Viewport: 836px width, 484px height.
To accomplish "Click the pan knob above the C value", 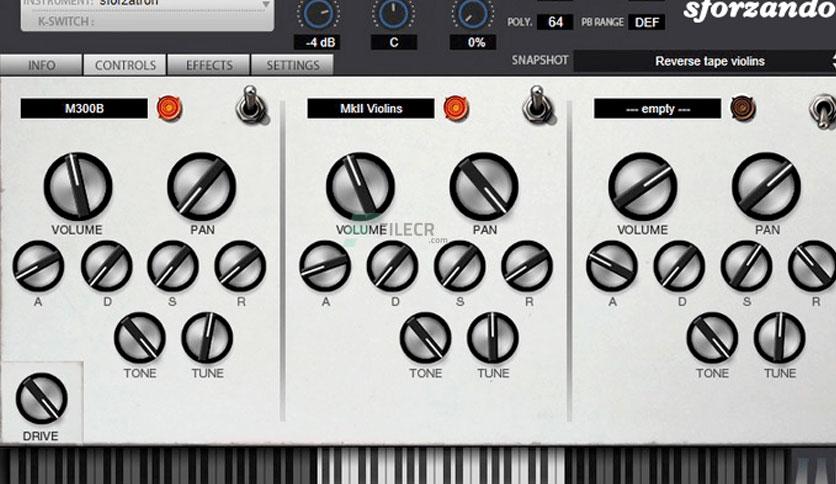I will tap(393, 14).
